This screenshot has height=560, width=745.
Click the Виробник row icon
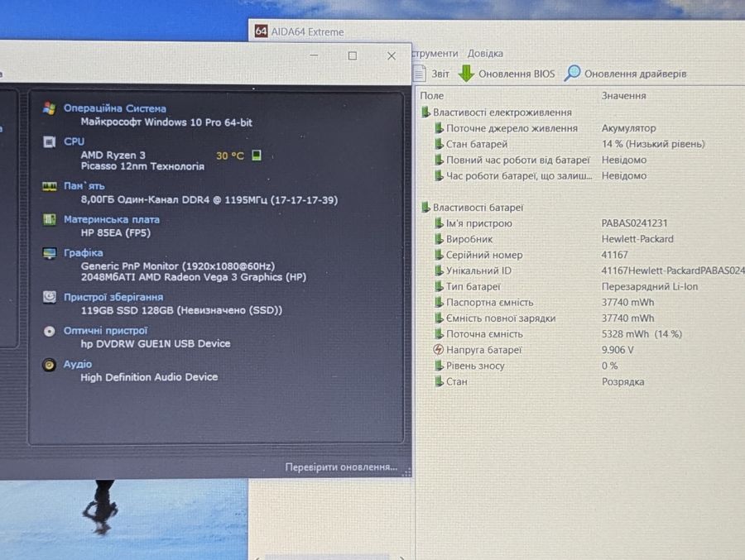[x=439, y=238]
